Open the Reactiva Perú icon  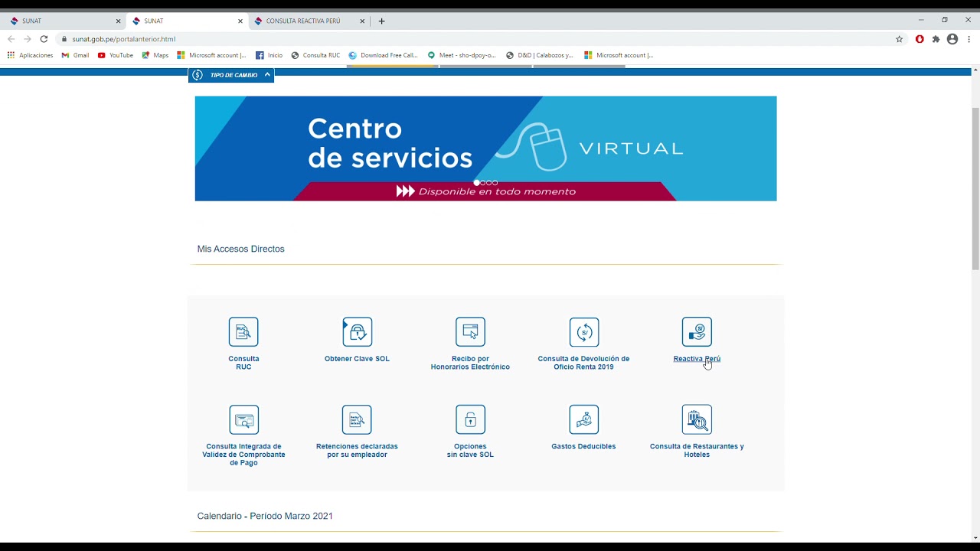coord(697,332)
